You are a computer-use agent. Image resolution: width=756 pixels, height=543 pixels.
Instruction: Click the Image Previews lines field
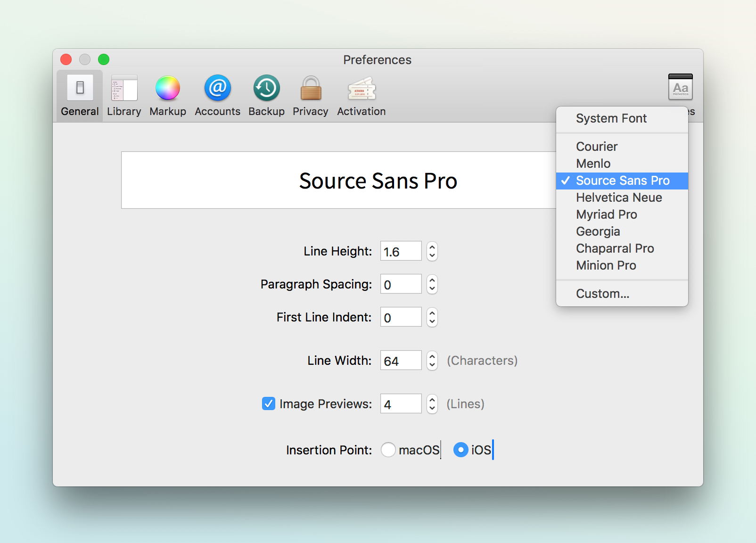401,404
